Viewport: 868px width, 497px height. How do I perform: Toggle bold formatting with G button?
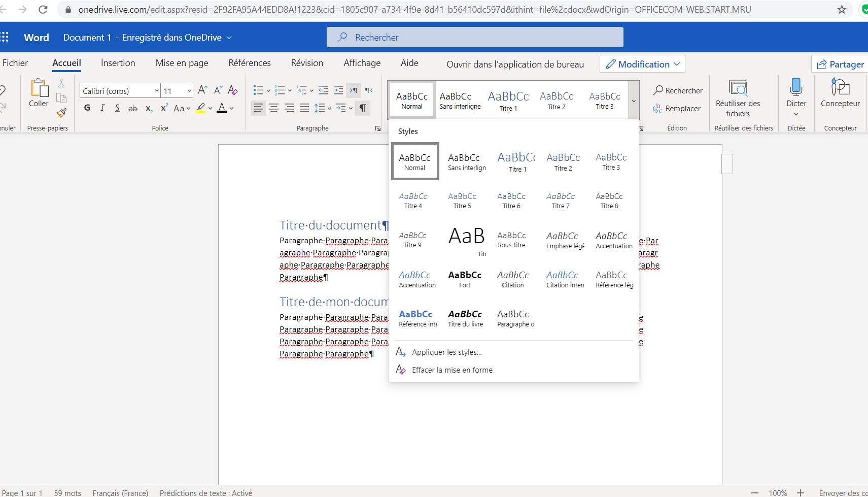pos(87,108)
